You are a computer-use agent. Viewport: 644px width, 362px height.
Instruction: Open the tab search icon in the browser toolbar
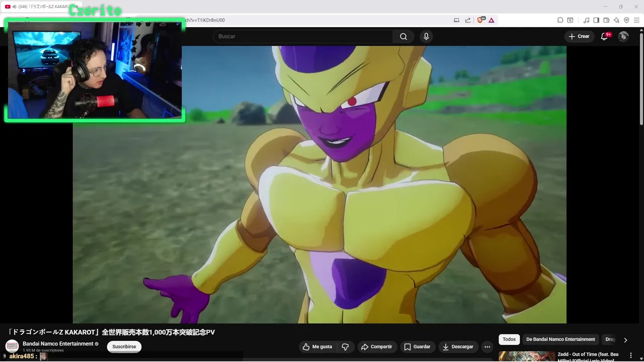click(x=571, y=20)
